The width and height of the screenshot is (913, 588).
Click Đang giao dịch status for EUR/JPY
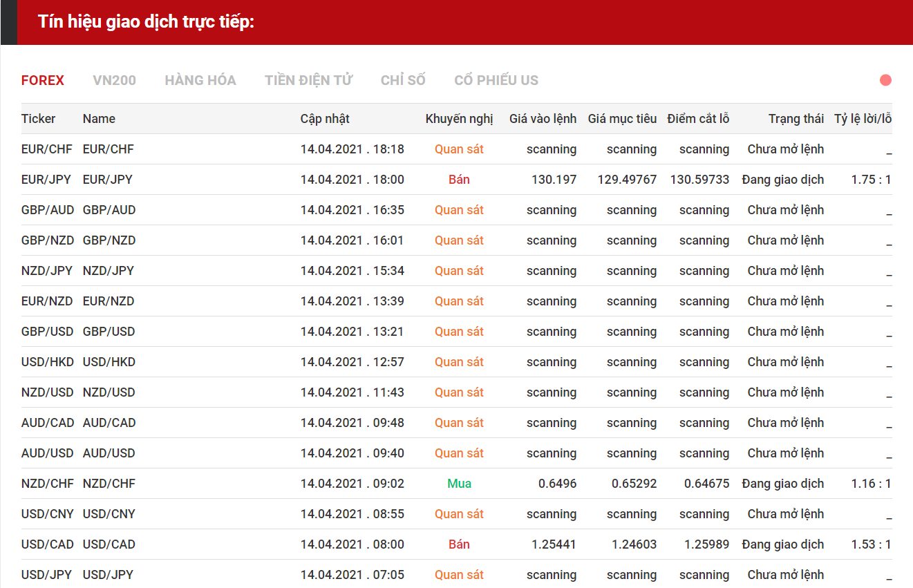pyautogui.click(x=783, y=180)
